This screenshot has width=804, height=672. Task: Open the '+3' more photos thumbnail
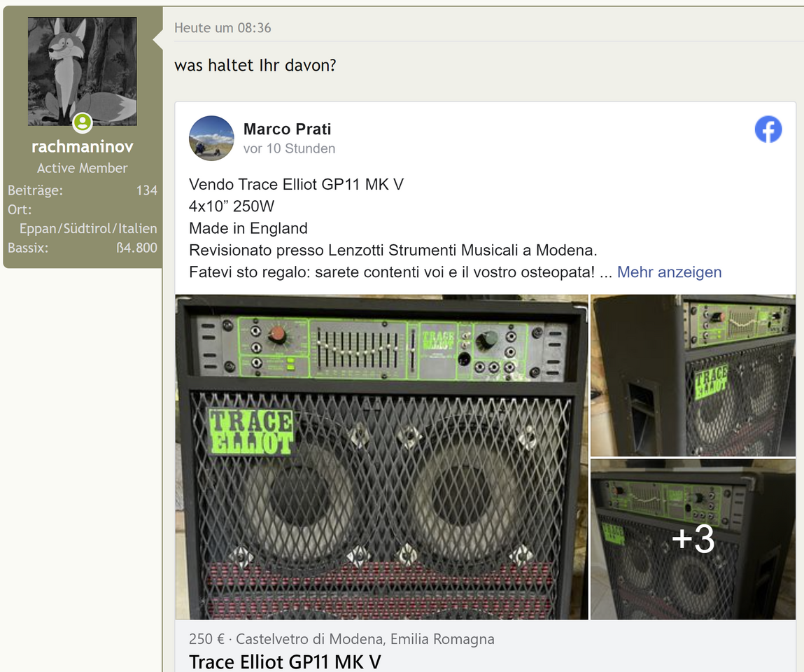(693, 539)
